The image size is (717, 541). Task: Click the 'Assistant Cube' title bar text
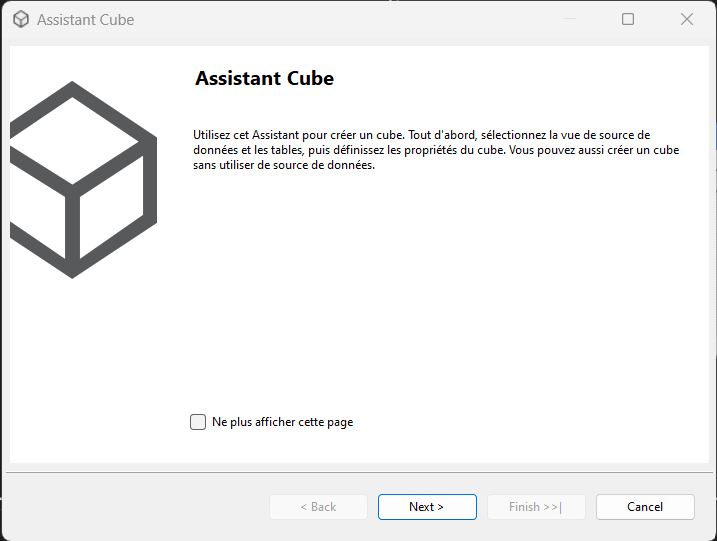coord(86,20)
